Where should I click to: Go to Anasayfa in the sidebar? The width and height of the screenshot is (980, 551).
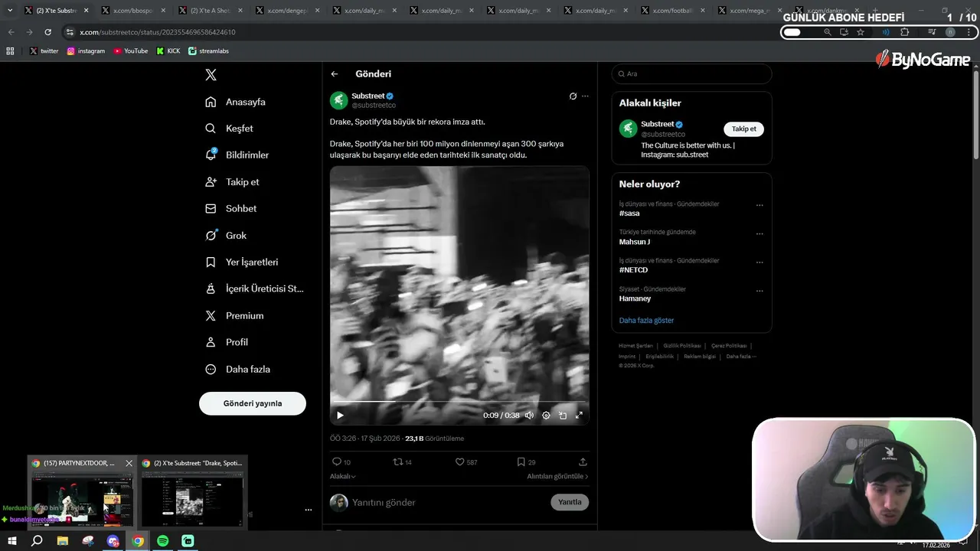click(236, 102)
